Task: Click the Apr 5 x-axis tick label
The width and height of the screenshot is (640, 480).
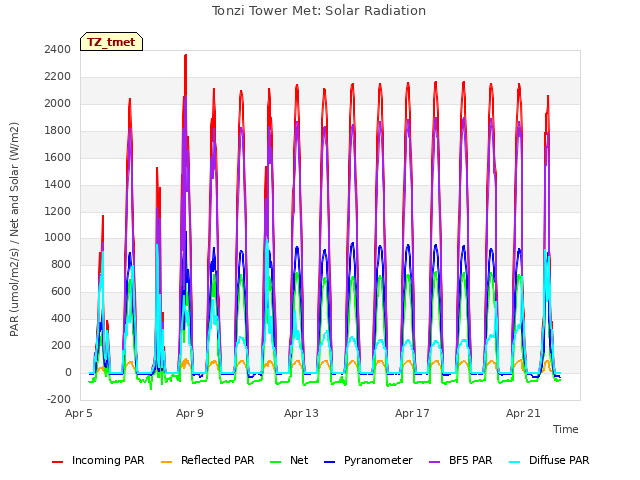Action: [79, 413]
